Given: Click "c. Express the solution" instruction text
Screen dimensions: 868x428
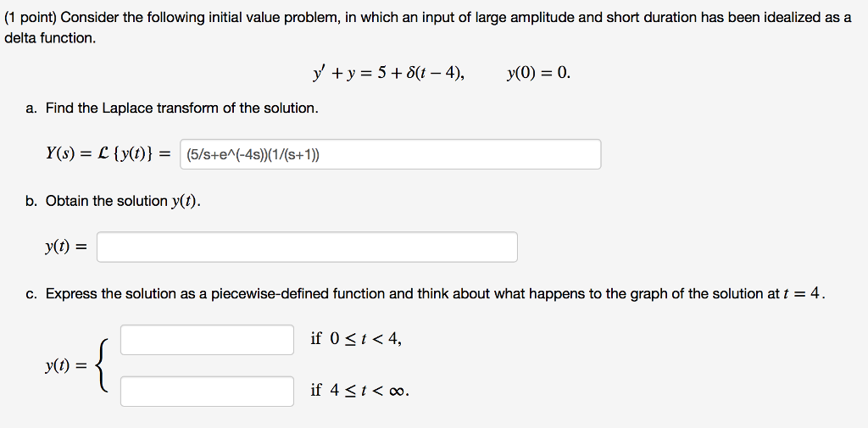Looking at the screenshot, I should 426,293.
